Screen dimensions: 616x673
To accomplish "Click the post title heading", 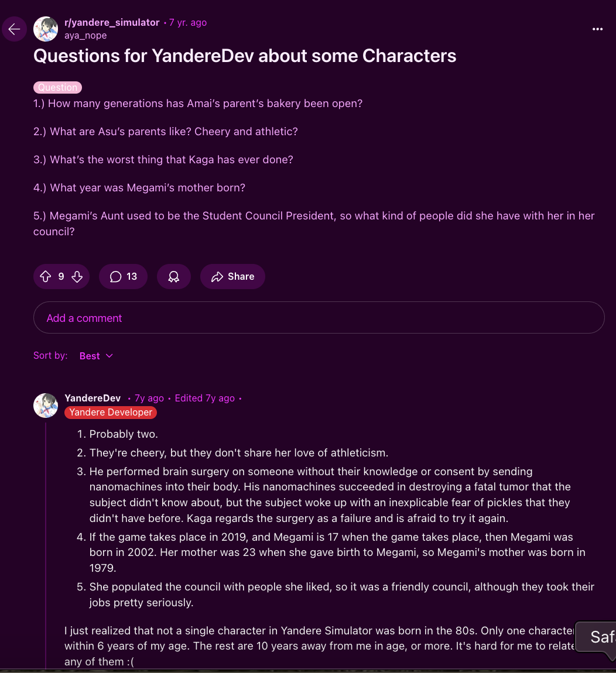I will 245,56.
